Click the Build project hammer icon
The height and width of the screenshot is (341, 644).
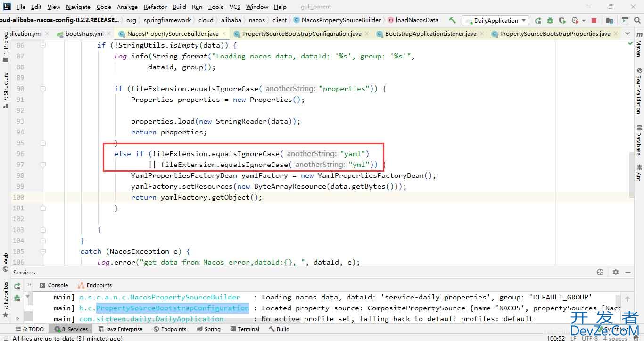452,20
